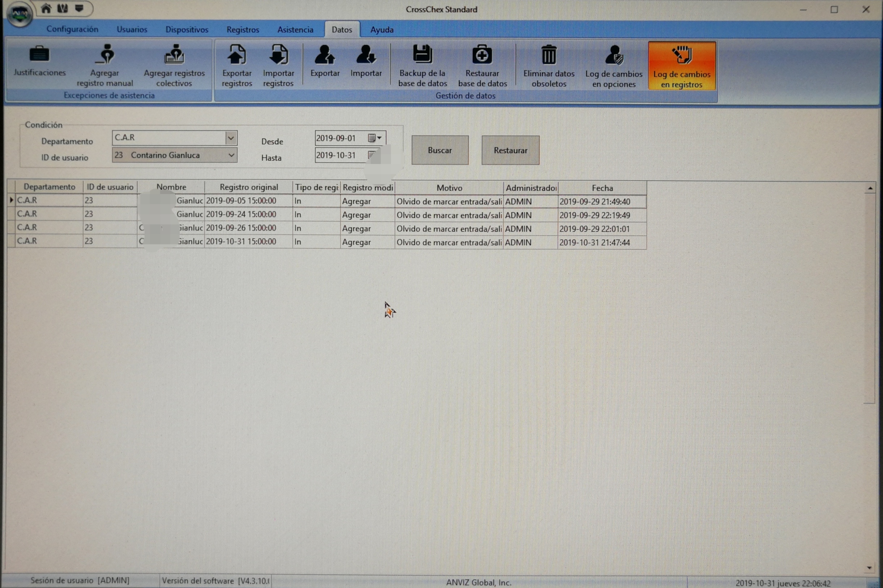Click the Sesión de usuario [ADMIN] status
Viewport: 883px width, 588px height.
80,580
